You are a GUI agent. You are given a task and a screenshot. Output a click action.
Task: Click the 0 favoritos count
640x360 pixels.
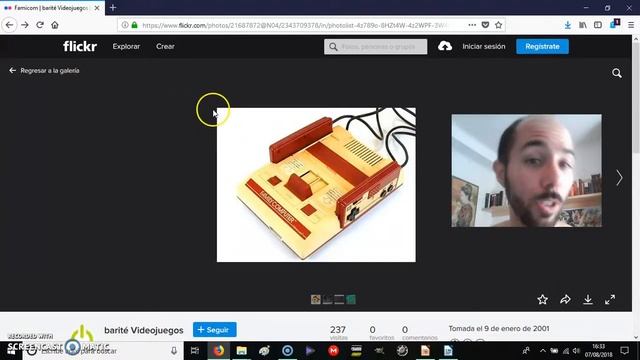click(x=381, y=332)
